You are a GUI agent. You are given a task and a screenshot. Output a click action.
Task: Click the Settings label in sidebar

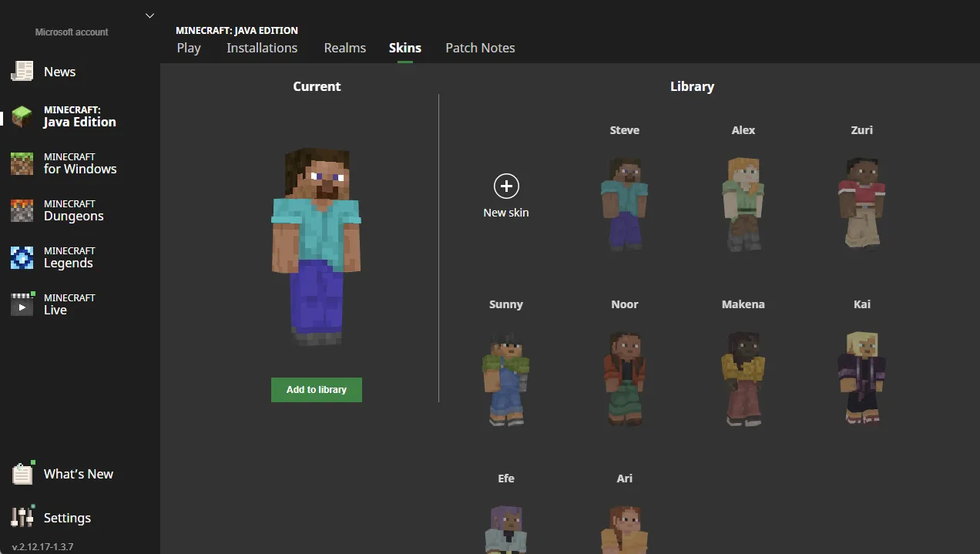67,518
